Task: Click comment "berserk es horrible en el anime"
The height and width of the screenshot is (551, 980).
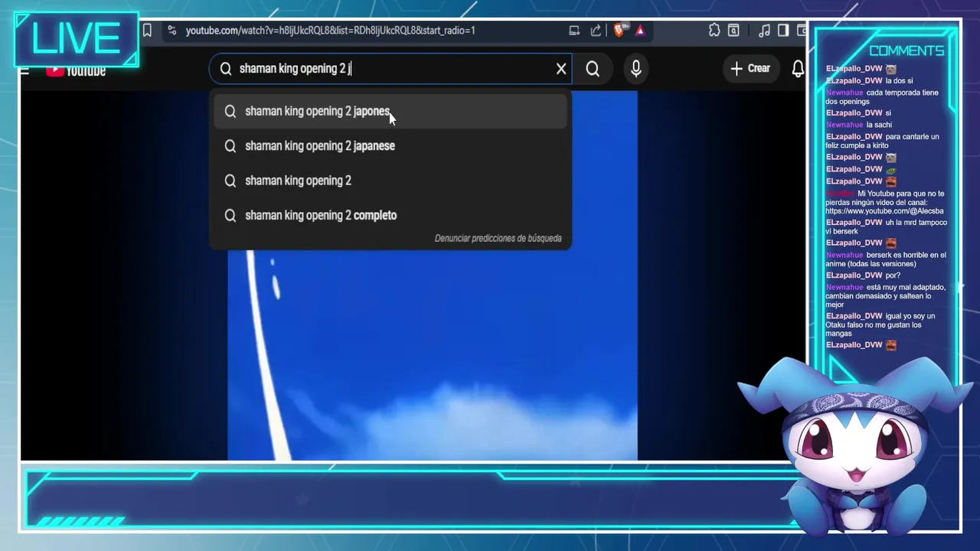Action: tap(885, 259)
